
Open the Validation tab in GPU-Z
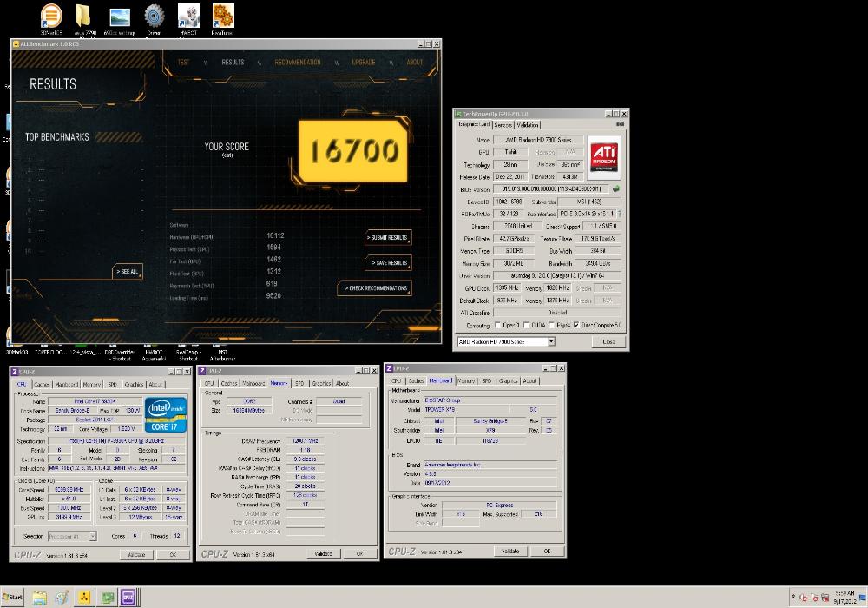point(528,125)
